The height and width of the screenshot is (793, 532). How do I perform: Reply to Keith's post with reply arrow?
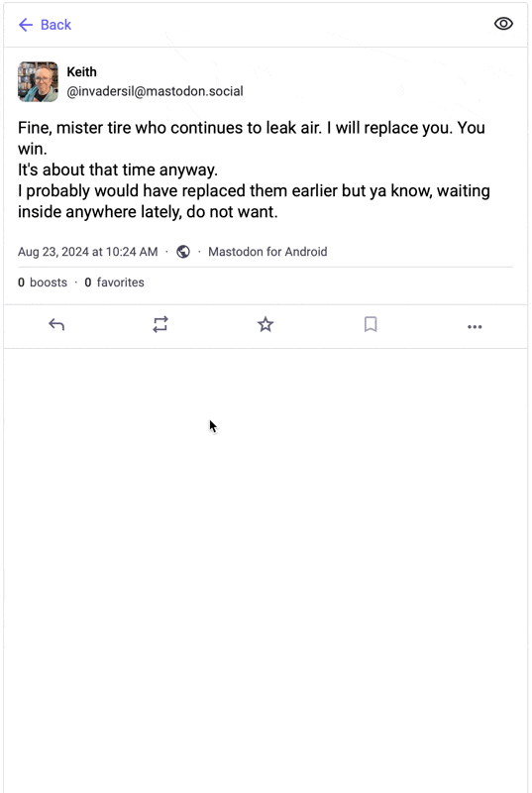(56, 325)
